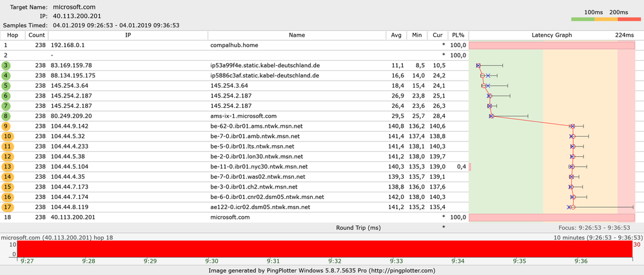Select the Min value 8,5

420,65
